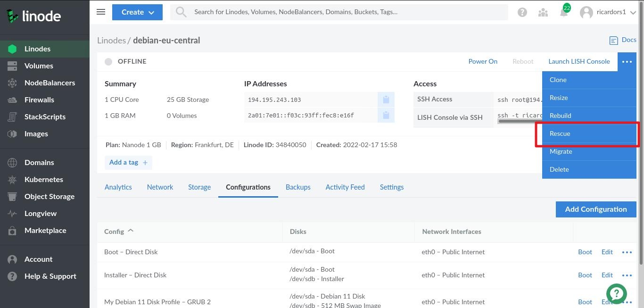Boot the Boot – Direct Disk configuration
644x308 pixels.
pyautogui.click(x=585, y=252)
